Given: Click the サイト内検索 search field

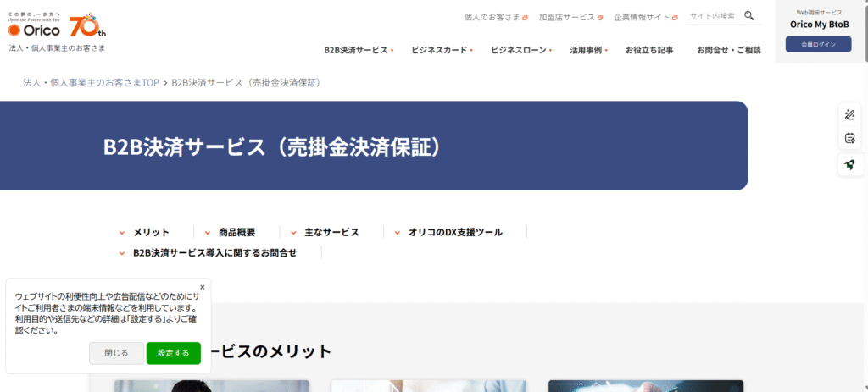Looking at the screenshot, I should coord(713,15).
